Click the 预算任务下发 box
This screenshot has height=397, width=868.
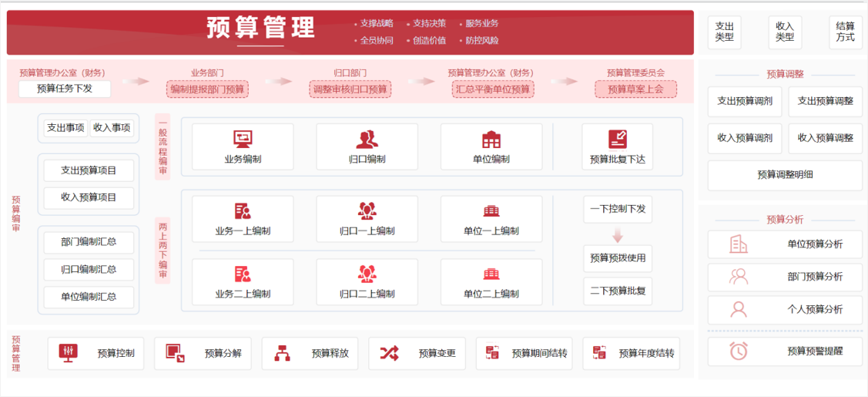tap(65, 89)
